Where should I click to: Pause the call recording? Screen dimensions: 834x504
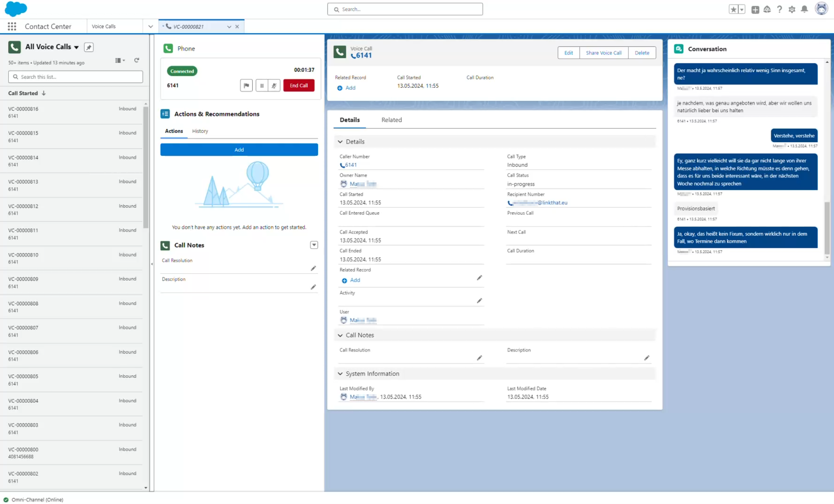click(x=262, y=86)
